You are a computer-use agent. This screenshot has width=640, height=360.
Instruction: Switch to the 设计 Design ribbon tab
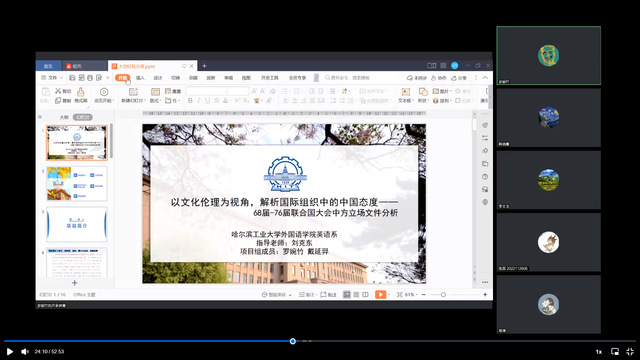[x=158, y=78]
